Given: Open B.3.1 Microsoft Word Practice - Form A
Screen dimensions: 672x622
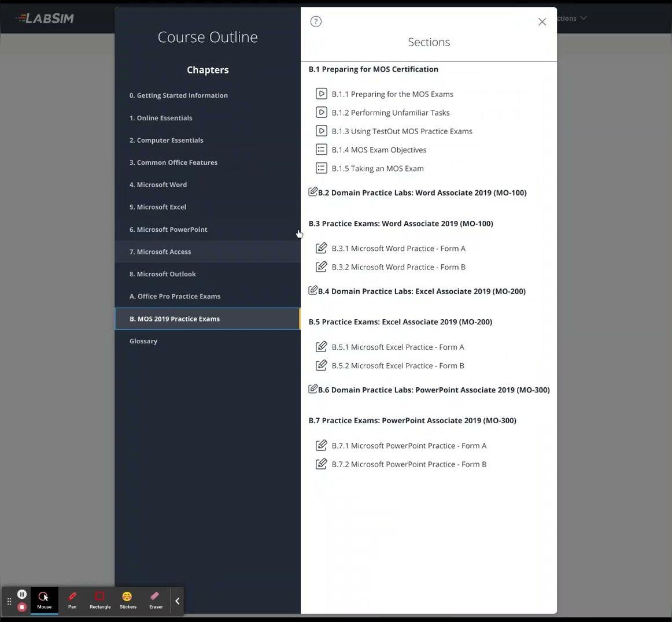Looking at the screenshot, I should click(x=398, y=249).
